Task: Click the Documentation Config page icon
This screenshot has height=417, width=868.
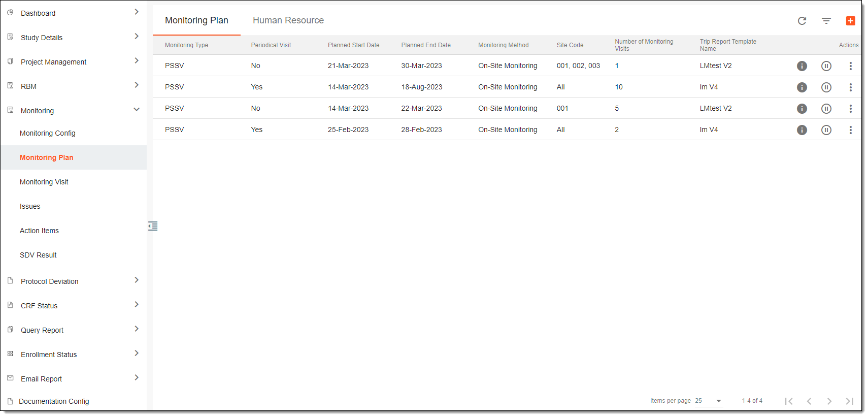Action: click(10, 401)
